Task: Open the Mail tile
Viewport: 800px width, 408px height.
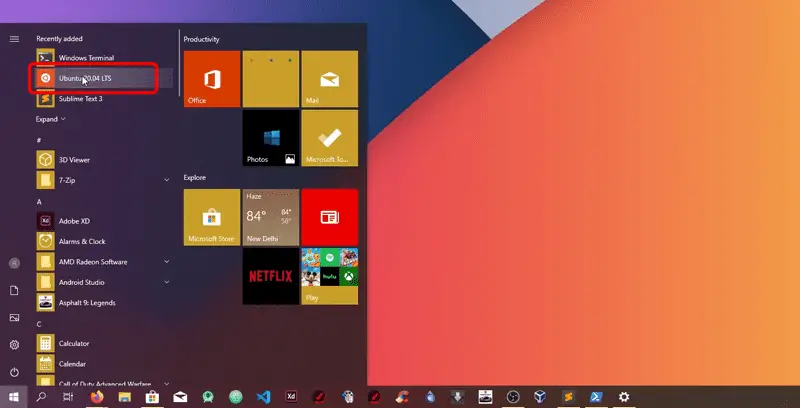Action: [330, 79]
